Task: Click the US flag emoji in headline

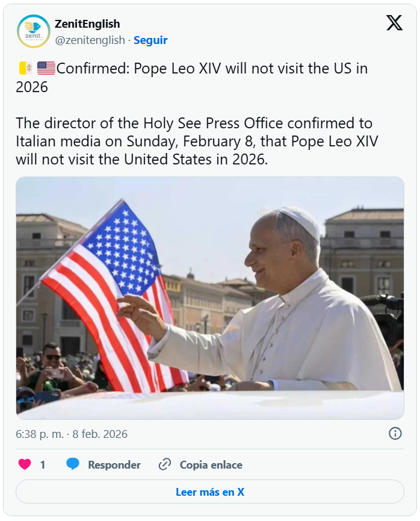Action: [x=46, y=68]
